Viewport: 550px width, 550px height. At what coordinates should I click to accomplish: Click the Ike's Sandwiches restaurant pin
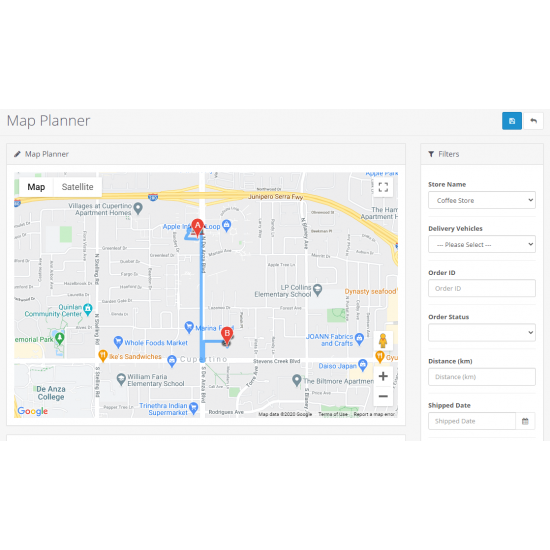pyautogui.click(x=102, y=356)
